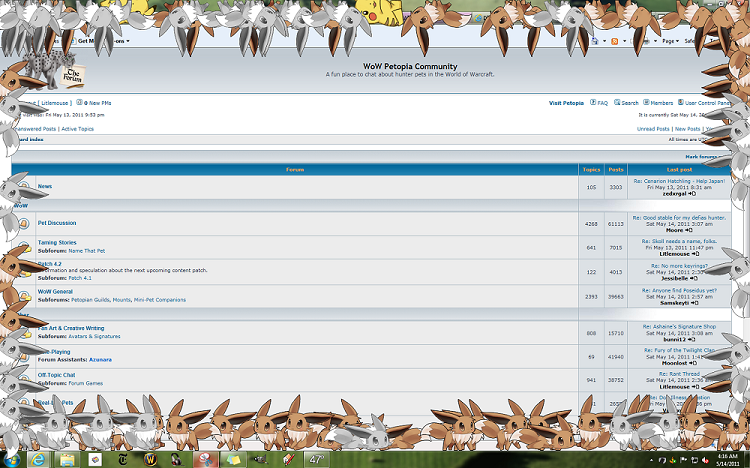
Task: Open the Members link
Action: tap(662, 103)
